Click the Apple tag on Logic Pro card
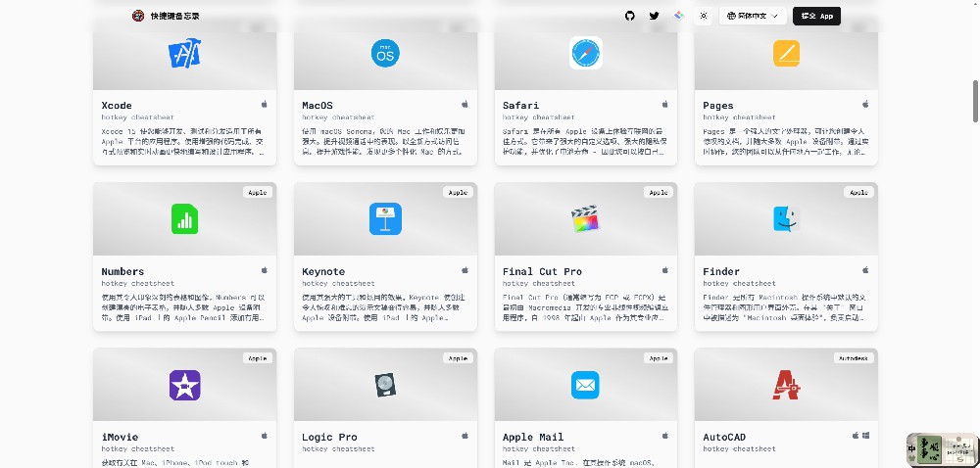980x468 pixels. [458, 358]
